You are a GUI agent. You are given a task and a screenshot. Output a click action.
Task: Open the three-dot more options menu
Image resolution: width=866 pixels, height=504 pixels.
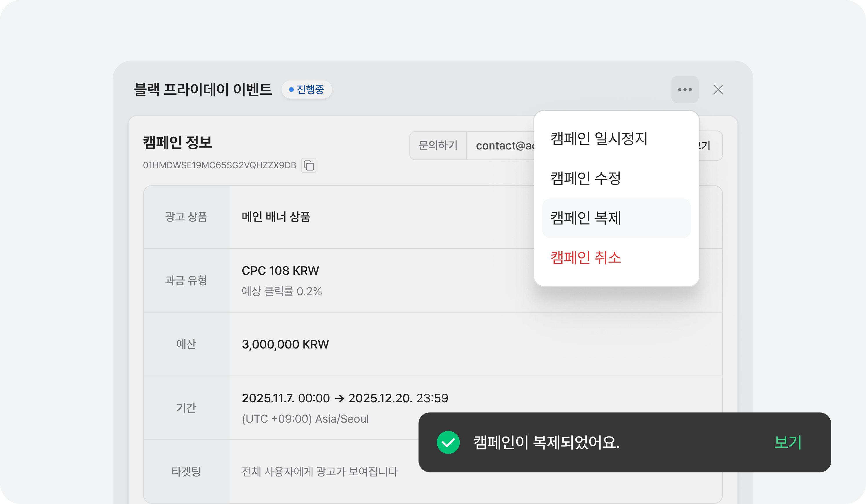685,90
